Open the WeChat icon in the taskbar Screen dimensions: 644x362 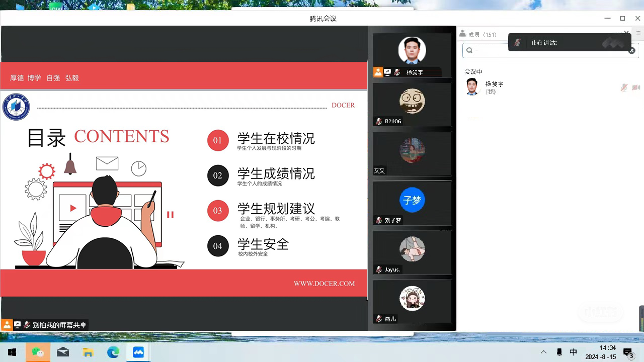[x=38, y=352]
